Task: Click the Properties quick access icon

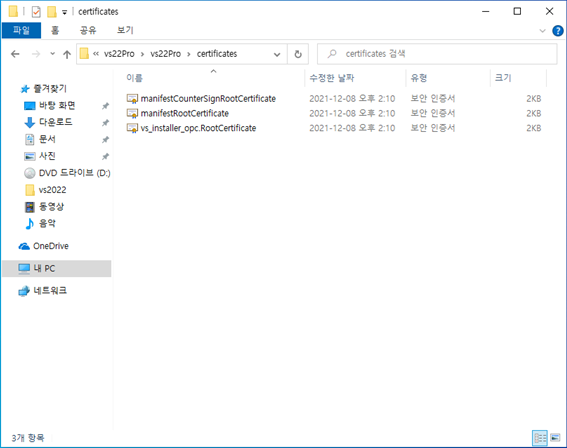Action: tap(36, 12)
